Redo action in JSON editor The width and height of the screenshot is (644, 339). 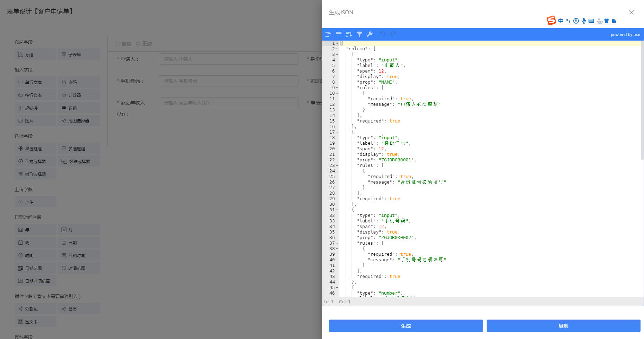click(393, 34)
